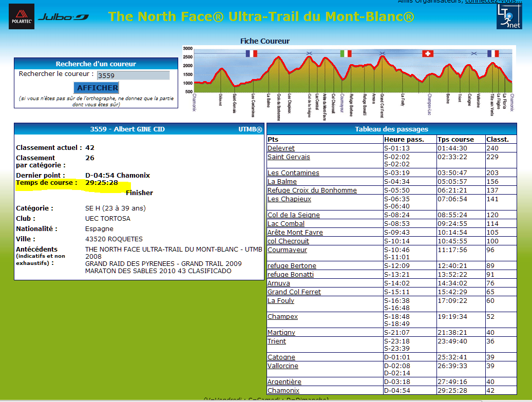
Task: Open the col Checrouit link
Action: [x=289, y=241]
